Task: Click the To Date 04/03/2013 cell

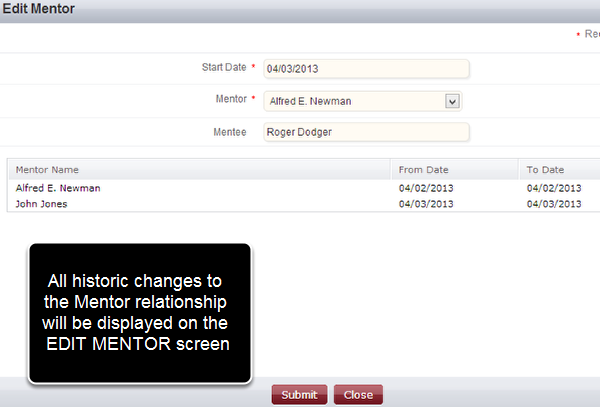Action: [554, 204]
